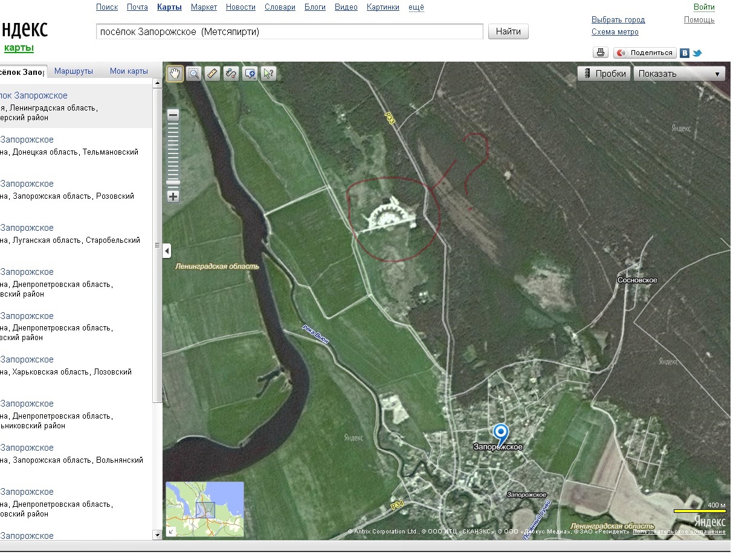Expand the ещё menu in top bar

coord(416,7)
